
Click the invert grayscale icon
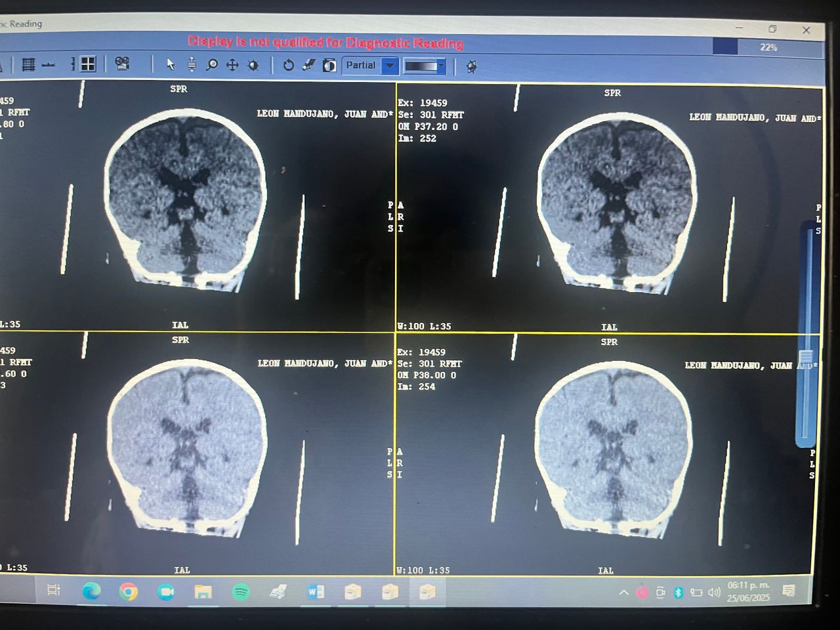click(329, 65)
